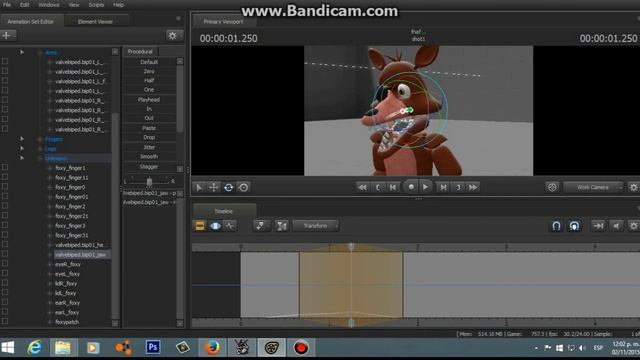Image resolution: width=640 pixels, height=360 pixels.
Task: Click the animation set tree scrollbar
Action: click(x=115, y=216)
